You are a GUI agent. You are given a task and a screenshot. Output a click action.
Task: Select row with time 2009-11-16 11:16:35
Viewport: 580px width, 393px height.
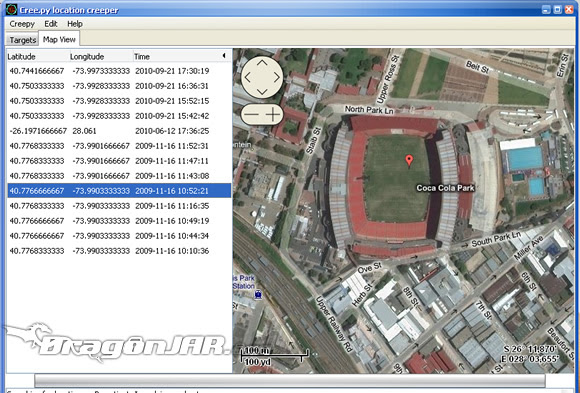pyautogui.click(x=119, y=206)
